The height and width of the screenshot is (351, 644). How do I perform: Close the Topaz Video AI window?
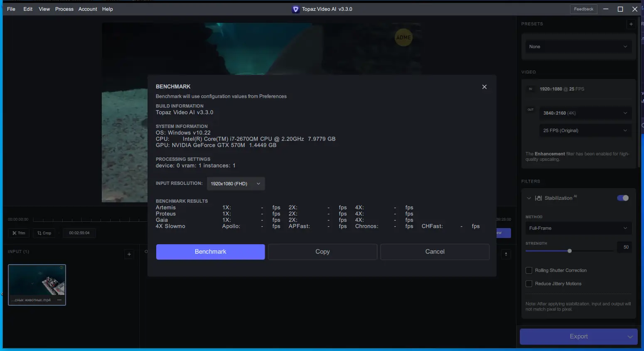(x=635, y=9)
